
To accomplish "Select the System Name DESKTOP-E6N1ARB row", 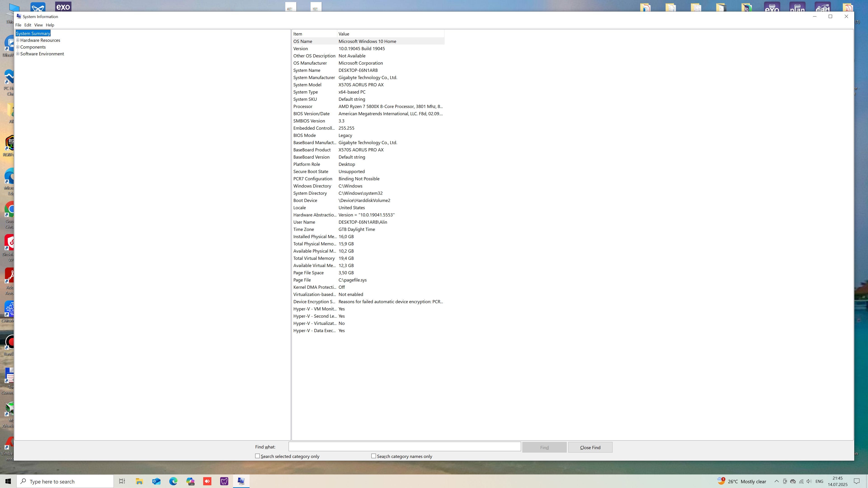I will [368, 70].
